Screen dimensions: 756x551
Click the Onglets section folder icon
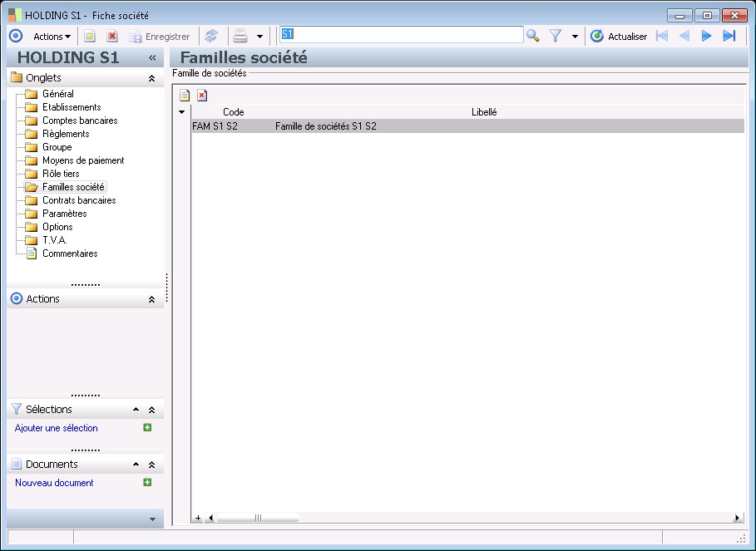(17, 77)
